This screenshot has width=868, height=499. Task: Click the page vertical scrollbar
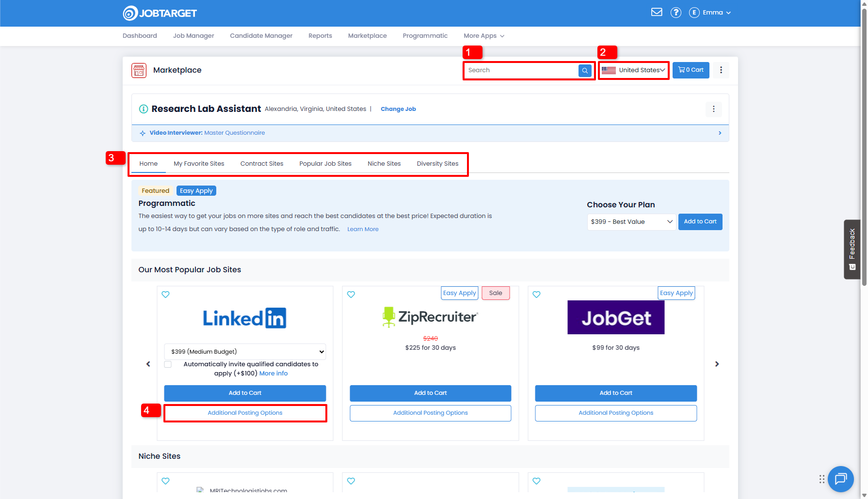[x=864, y=145]
